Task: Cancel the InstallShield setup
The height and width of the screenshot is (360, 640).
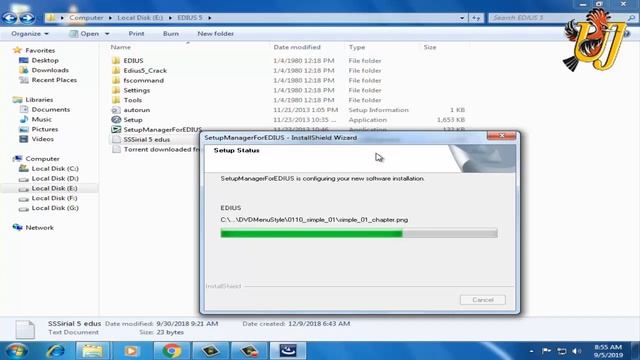Action: [483, 300]
